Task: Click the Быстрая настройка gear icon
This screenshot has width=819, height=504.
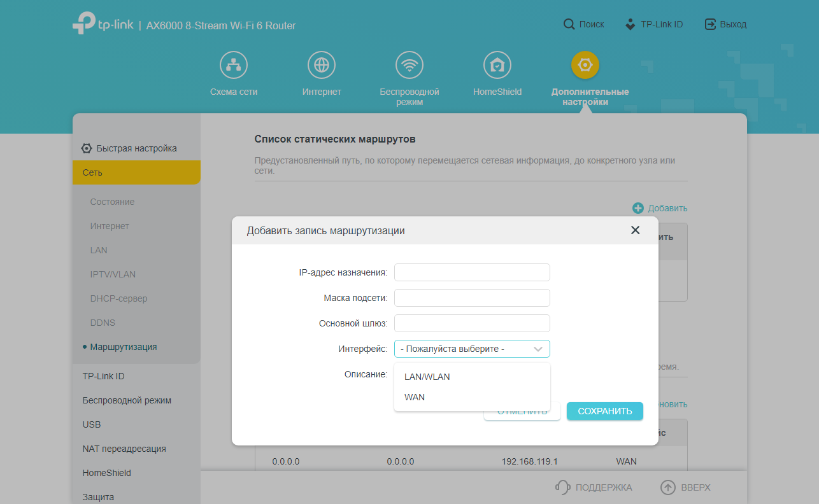Action: (x=87, y=148)
